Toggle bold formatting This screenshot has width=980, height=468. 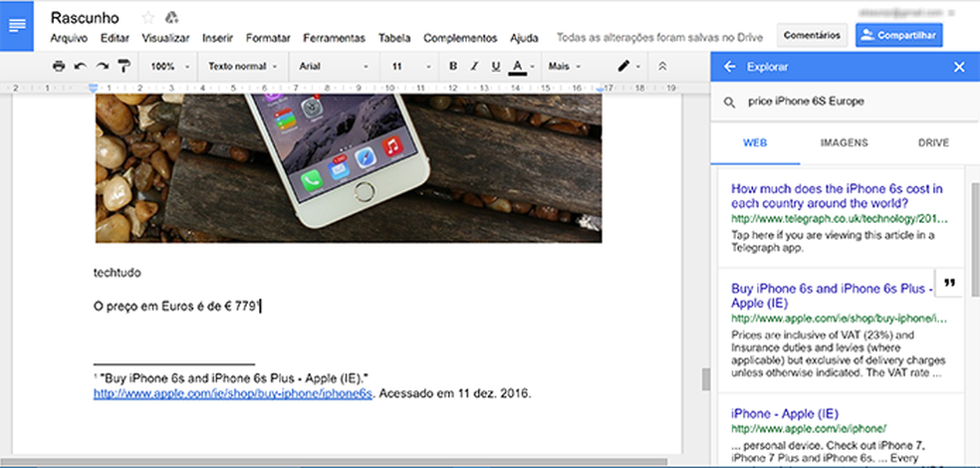(453, 67)
